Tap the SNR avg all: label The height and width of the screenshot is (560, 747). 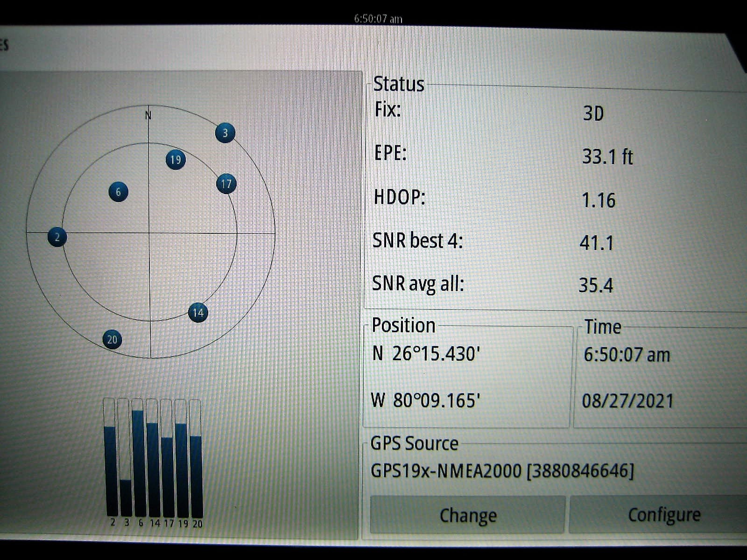click(418, 284)
